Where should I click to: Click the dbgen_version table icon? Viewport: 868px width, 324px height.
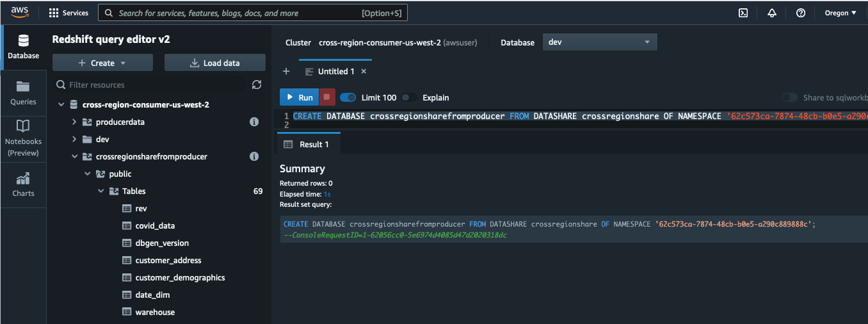127,243
